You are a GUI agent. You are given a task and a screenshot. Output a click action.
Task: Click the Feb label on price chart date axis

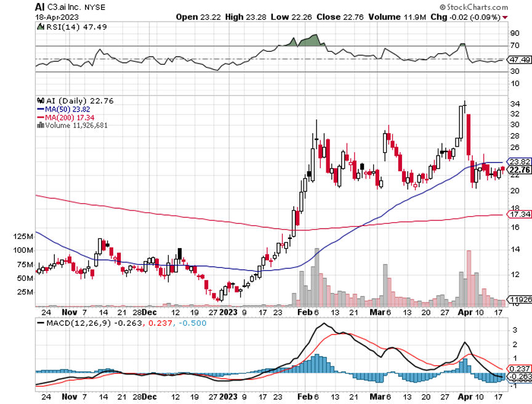tap(305, 312)
